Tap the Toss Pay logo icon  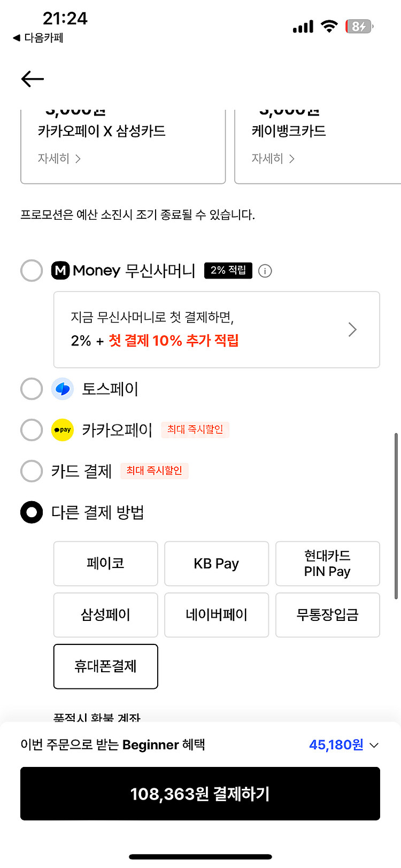63,389
